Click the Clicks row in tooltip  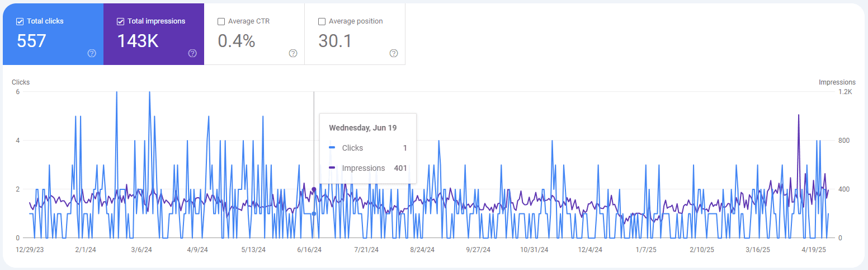point(367,148)
